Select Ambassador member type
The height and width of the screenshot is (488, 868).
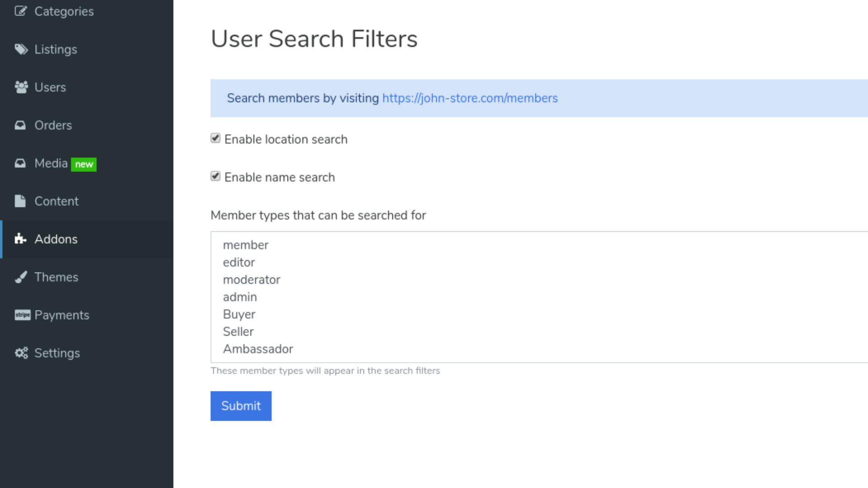tap(258, 349)
